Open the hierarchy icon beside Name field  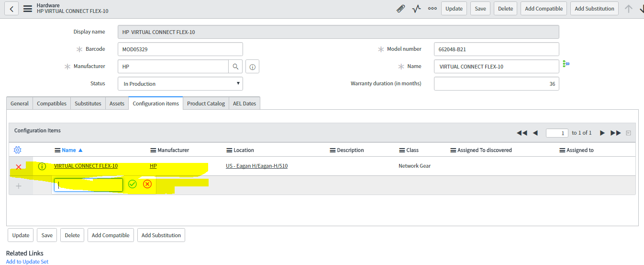coord(566,64)
